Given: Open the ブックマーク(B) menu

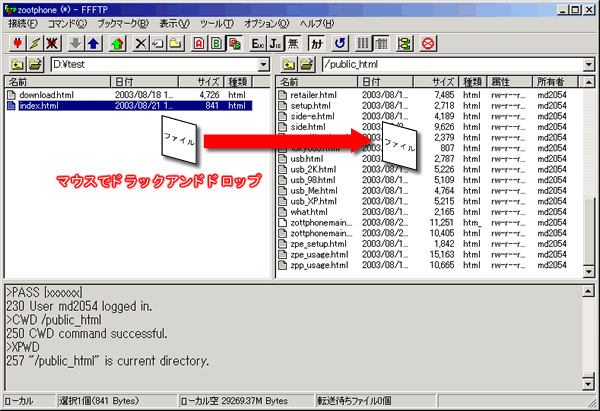Looking at the screenshot, I should pos(124,23).
